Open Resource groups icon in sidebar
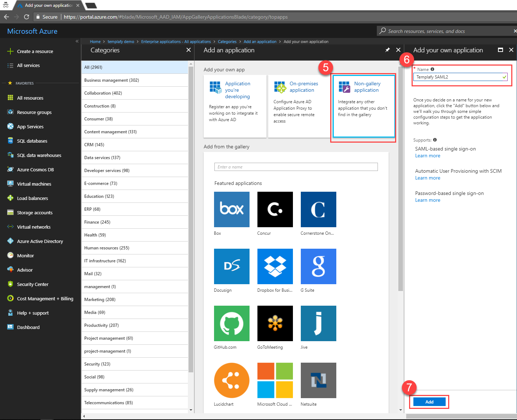This screenshot has width=517, height=420. coord(10,112)
